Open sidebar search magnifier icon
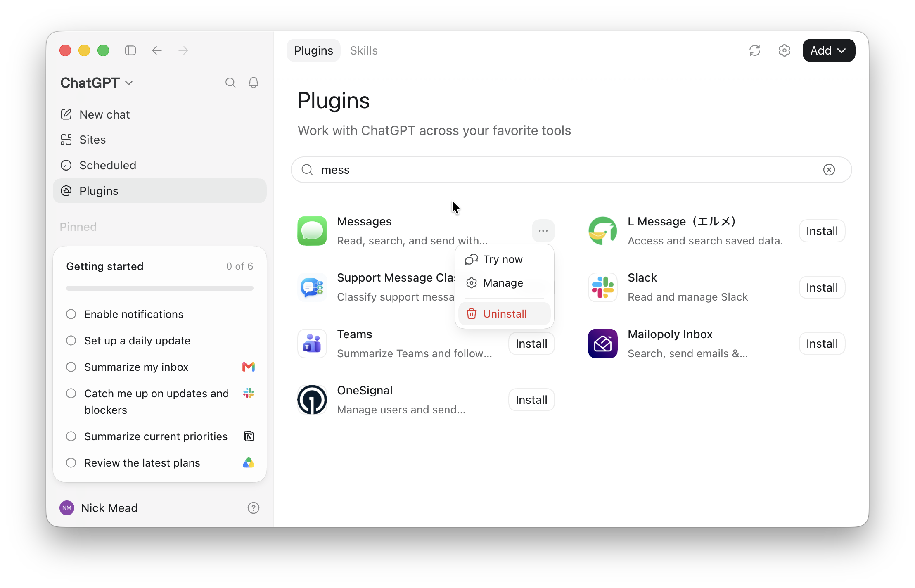915x588 pixels. tap(230, 83)
